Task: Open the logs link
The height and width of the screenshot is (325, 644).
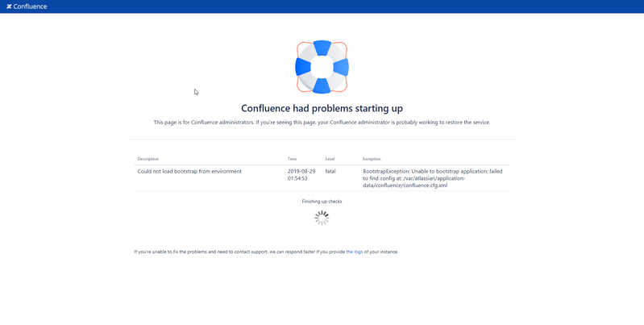Action: click(x=355, y=252)
